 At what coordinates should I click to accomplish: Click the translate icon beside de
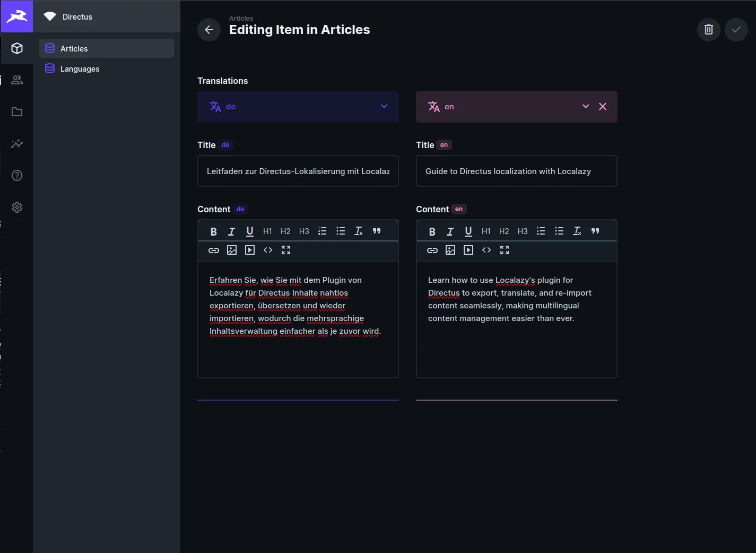coord(215,107)
